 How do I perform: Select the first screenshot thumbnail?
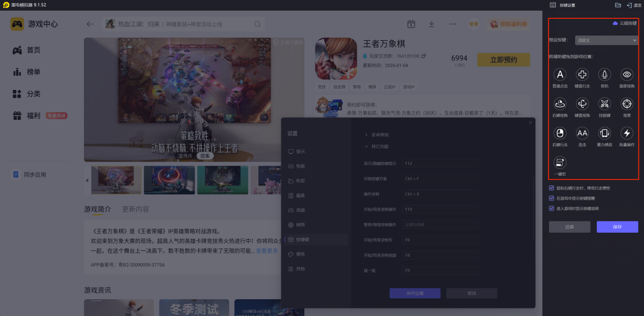tap(116, 180)
